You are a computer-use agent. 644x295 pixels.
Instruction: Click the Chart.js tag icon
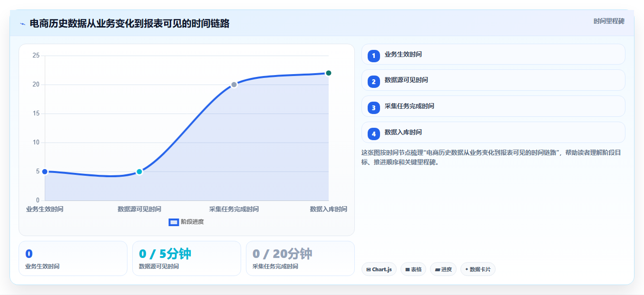click(x=369, y=269)
